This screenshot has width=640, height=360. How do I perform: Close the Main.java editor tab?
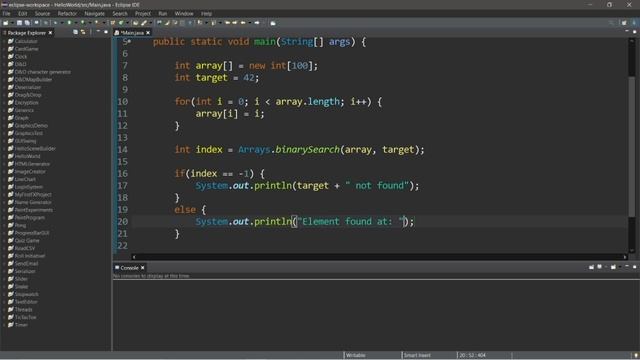pyautogui.click(x=148, y=33)
